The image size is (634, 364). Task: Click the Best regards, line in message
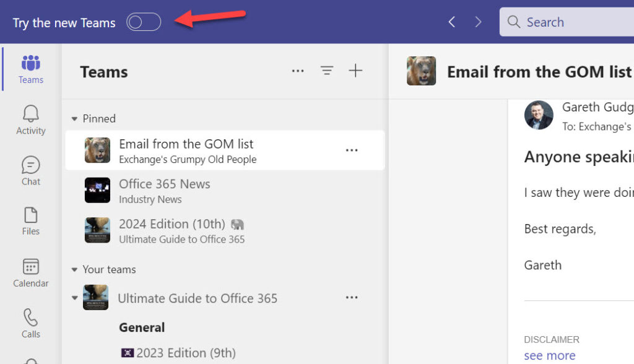[x=560, y=229]
